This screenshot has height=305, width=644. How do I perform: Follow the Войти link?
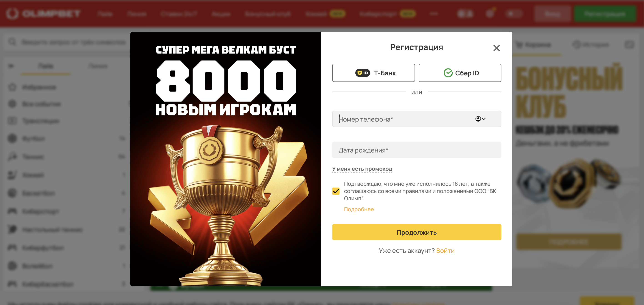[x=445, y=251]
